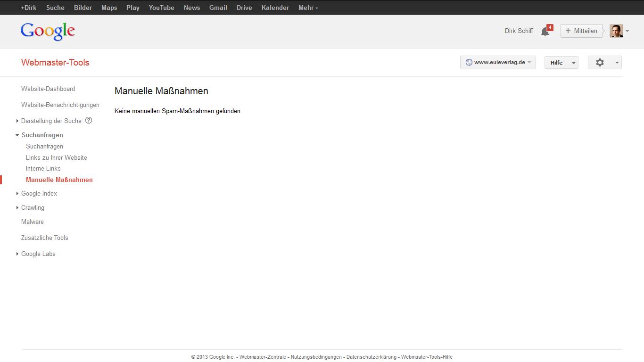Open the dropdown arrow beside the gear

[617, 63]
